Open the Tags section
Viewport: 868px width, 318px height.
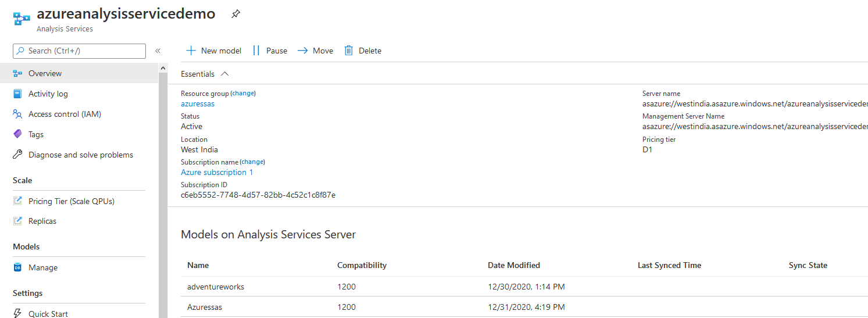36,134
